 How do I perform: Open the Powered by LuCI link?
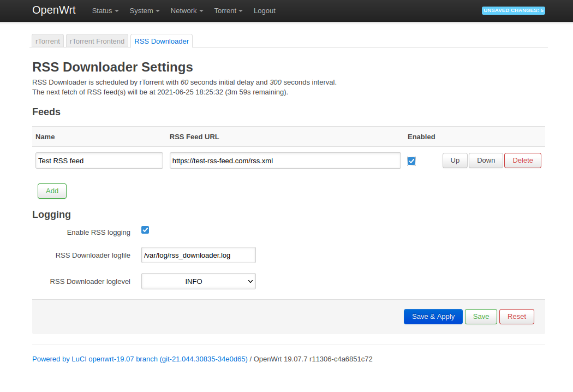click(140, 359)
